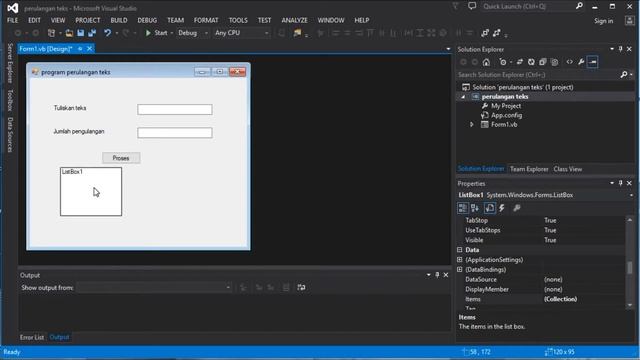This screenshot has width=640, height=360.
Task: Click the green Start debugging button
Action: click(x=157, y=33)
